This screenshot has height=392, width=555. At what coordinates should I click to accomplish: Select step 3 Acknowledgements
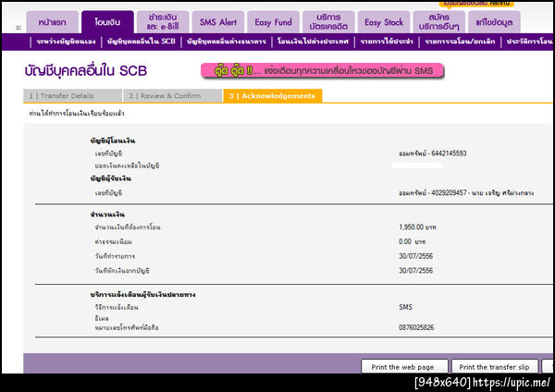pyautogui.click(x=273, y=96)
